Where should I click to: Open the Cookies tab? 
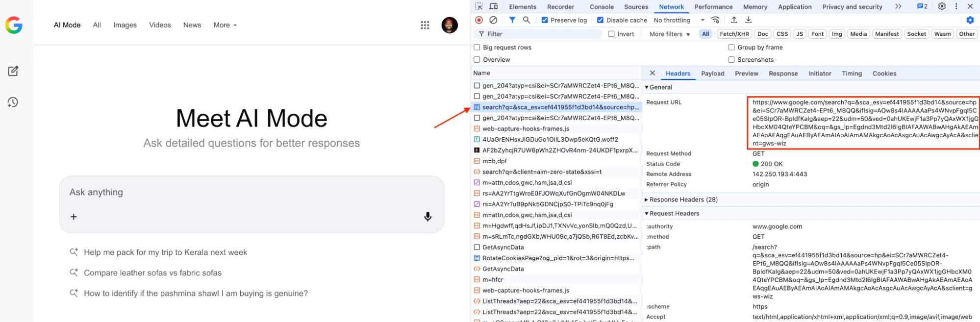tap(884, 74)
